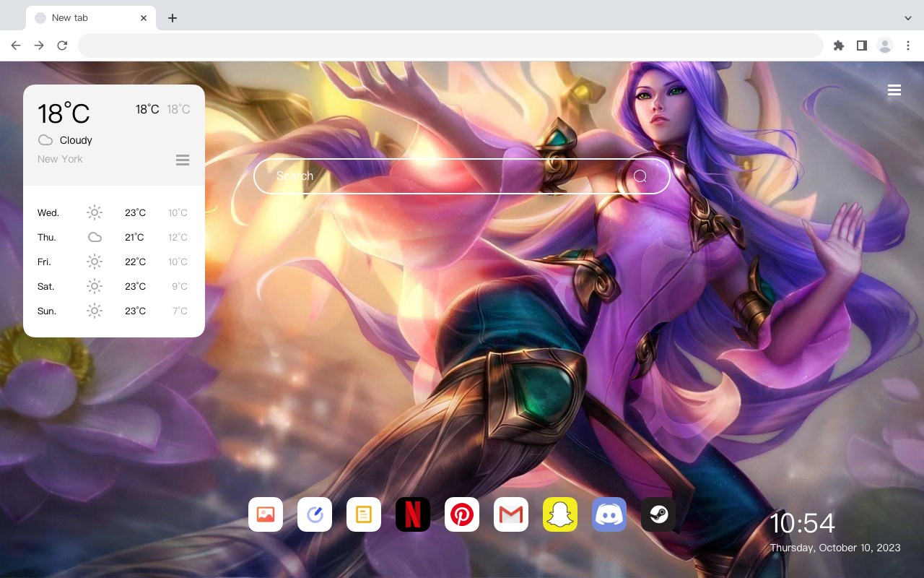Select the Sat. forecast row
The height and width of the screenshot is (578, 924).
point(114,286)
